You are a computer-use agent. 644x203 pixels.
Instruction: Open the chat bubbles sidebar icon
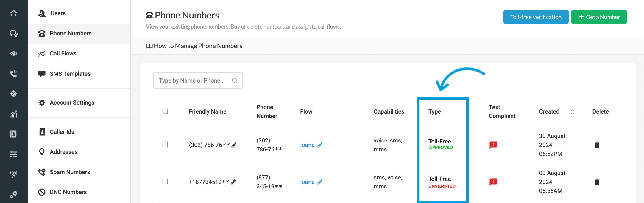tap(14, 33)
